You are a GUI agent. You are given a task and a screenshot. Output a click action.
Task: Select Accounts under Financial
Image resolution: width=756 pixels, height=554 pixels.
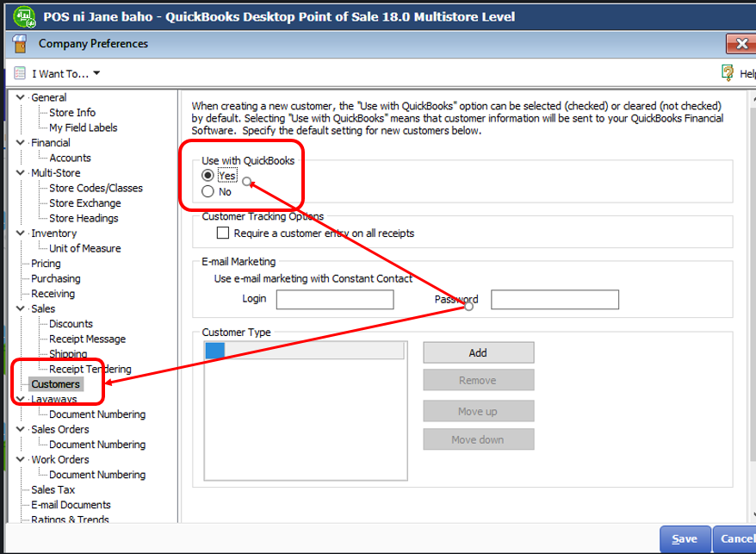(x=70, y=158)
